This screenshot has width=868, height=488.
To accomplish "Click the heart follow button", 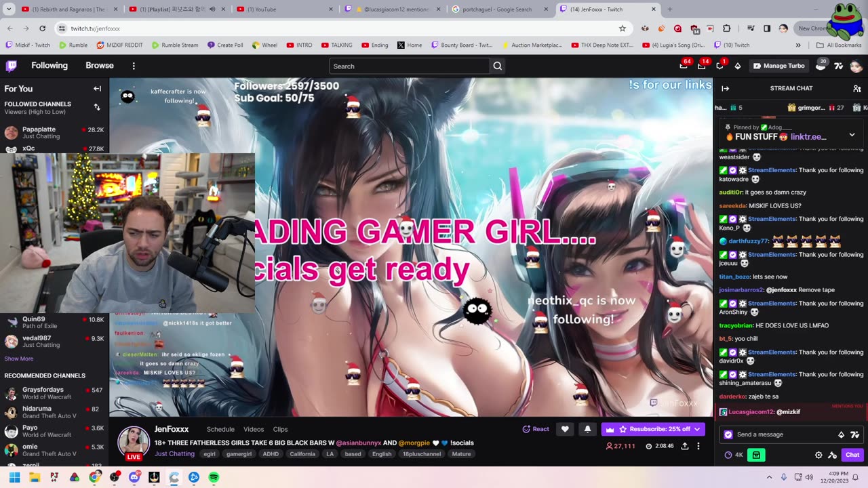I will (x=564, y=429).
